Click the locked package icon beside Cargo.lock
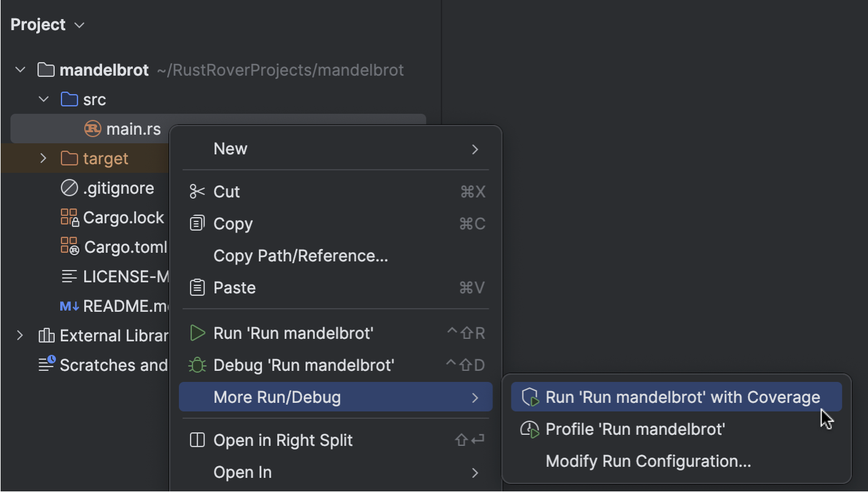Screen dimensions: 868x492 tap(69, 217)
